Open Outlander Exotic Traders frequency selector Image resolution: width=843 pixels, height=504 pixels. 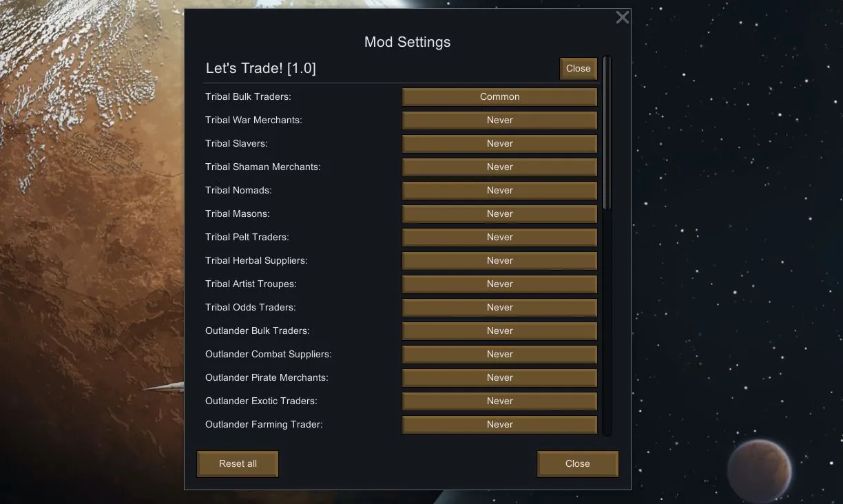point(499,401)
